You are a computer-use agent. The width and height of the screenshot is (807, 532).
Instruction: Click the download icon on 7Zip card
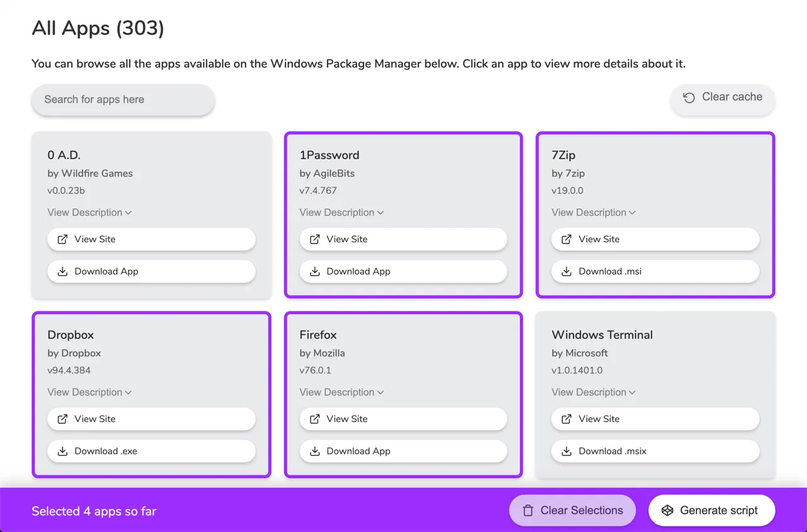(x=567, y=271)
